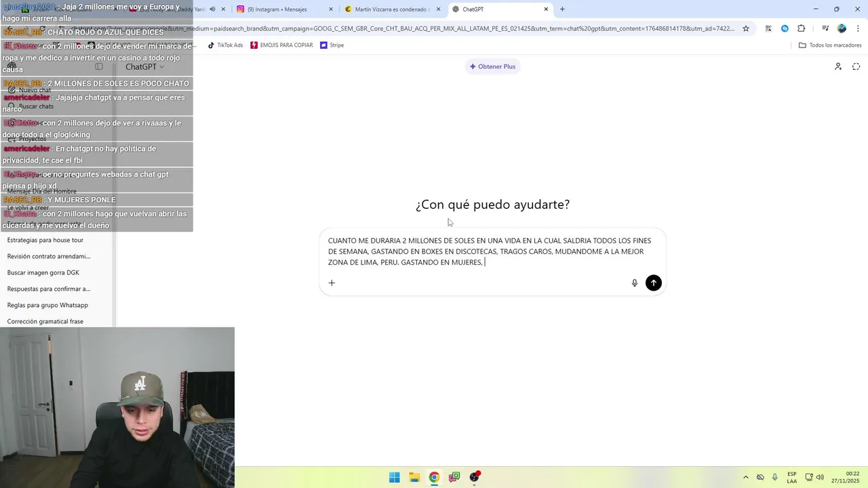This screenshot has height=488, width=868.
Task: Open the Corrección gramatical frase chat
Action: [45, 321]
